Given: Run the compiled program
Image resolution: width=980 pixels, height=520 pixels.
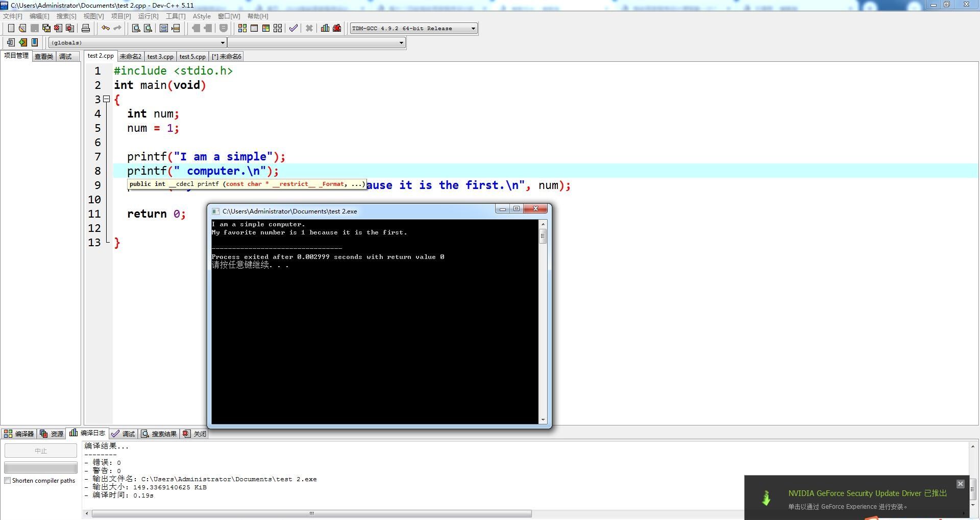Looking at the screenshot, I should click(x=254, y=28).
